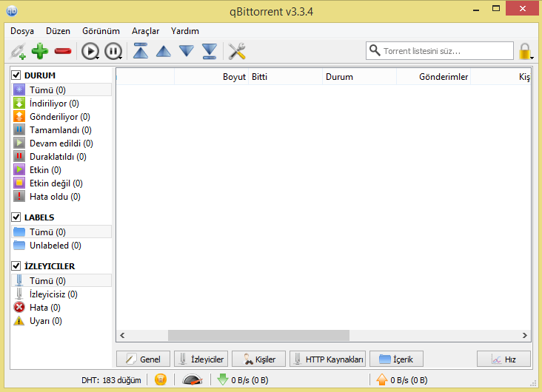The height and width of the screenshot is (392, 542).
Task: Click the green plus add torrent icon
Action: 40,51
